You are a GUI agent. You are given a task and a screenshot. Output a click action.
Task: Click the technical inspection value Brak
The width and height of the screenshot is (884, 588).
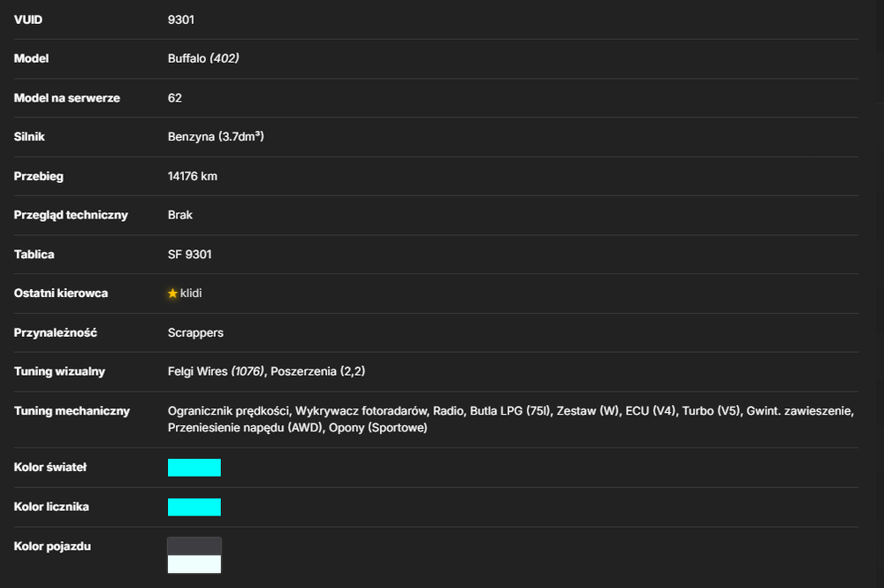click(179, 216)
